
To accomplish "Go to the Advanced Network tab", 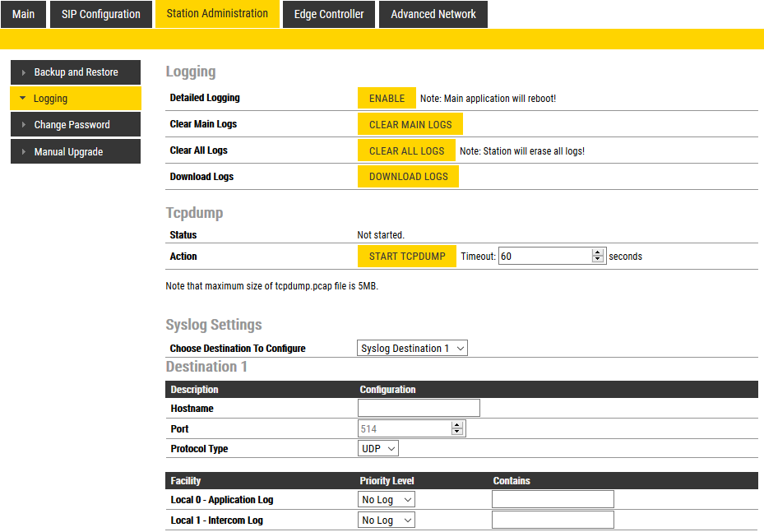I will point(433,14).
